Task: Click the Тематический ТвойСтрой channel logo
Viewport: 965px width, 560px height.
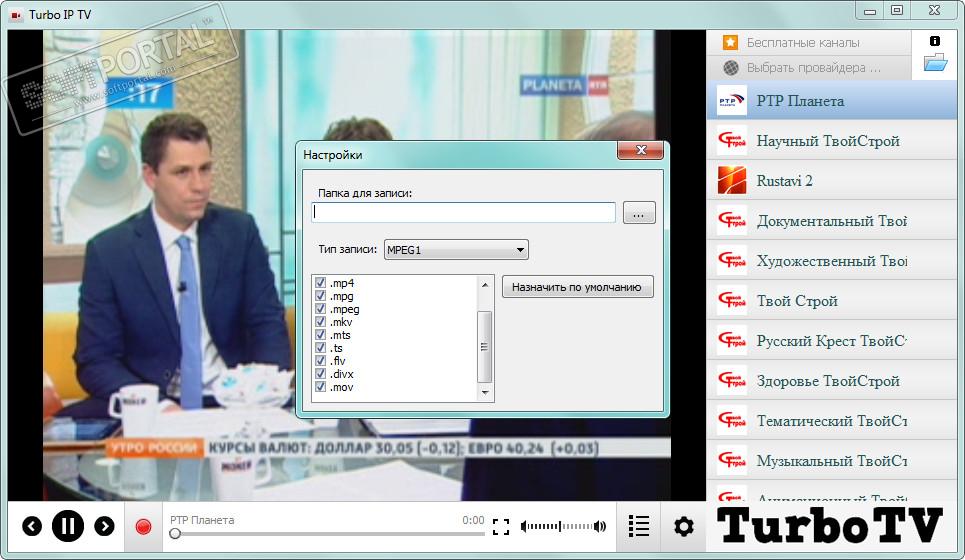Action: coord(732,420)
